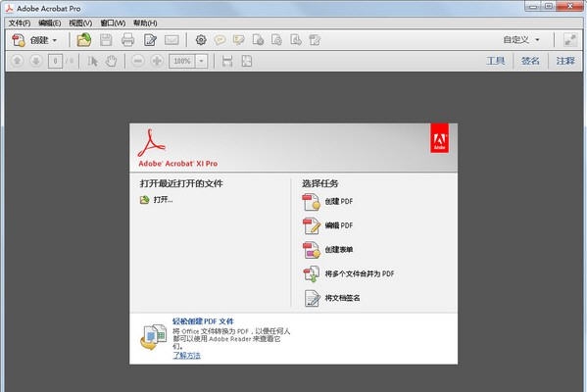Open the Window 窗口(W) menu
This screenshot has height=392, width=587.
click(113, 23)
